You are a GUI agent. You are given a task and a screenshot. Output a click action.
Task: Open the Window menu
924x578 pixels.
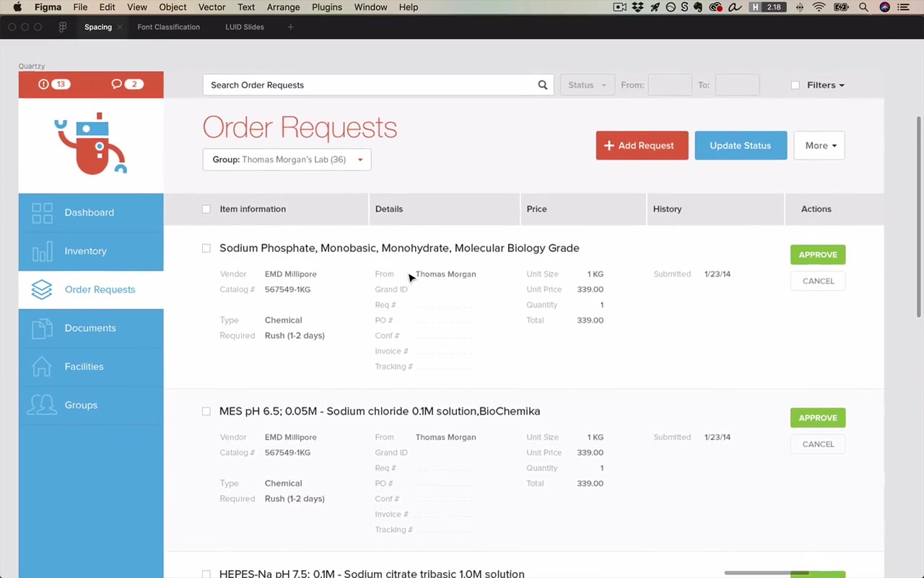click(370, 7)
